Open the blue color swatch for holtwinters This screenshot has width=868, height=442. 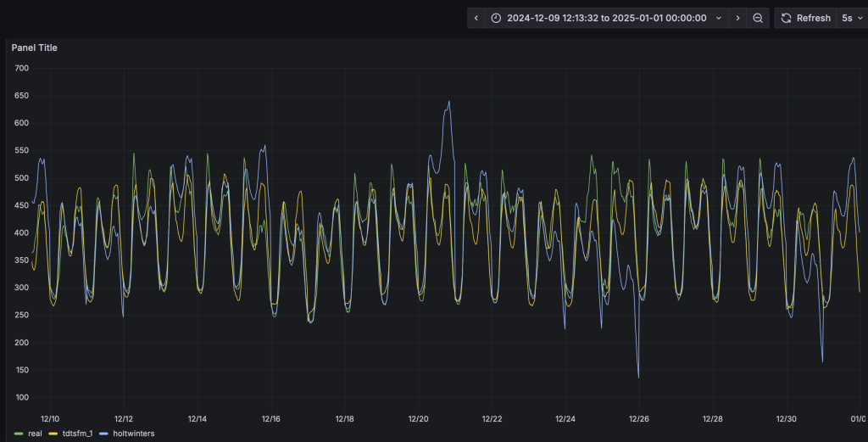[105, 434]
